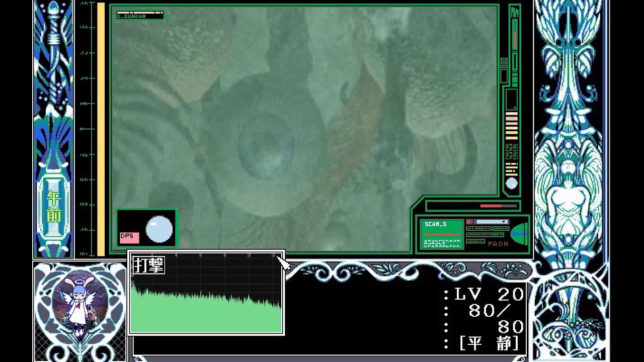Click the 80/ HP value
This screenshot has width=644, height=362.
[x=489, y=311]
